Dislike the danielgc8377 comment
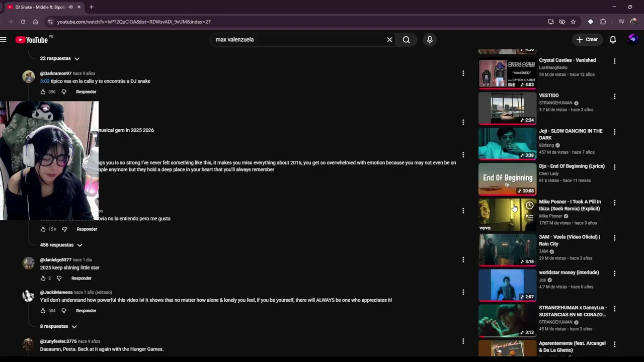 click(59, 279)
